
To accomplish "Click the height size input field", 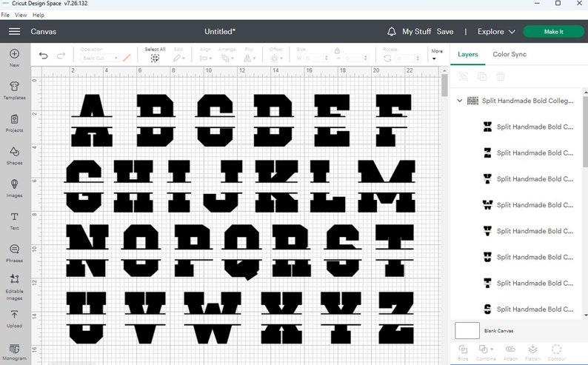I will point(356,58).
